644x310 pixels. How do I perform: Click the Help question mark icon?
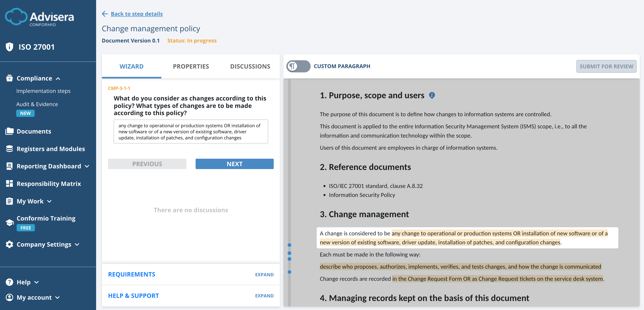(9, 282)
